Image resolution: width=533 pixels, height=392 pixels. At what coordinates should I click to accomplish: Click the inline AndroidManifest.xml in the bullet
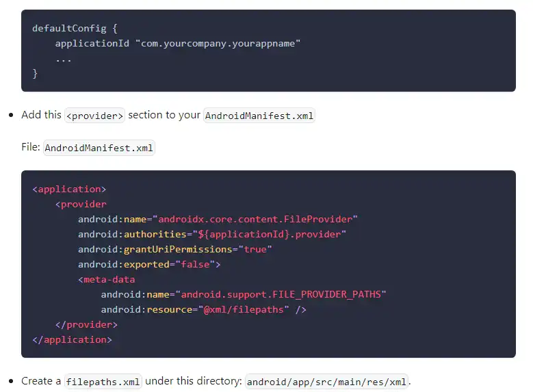pyautogui.click(x=259, y=116)
